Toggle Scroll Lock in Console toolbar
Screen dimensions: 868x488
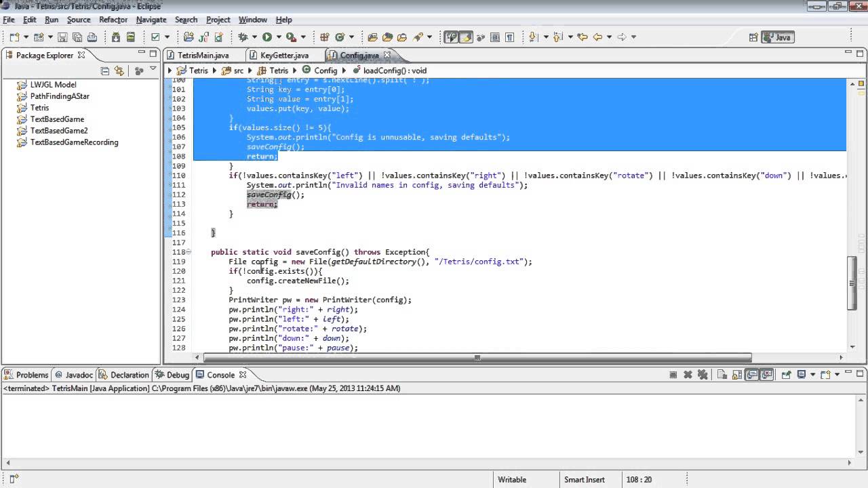[x=737, y=375]
